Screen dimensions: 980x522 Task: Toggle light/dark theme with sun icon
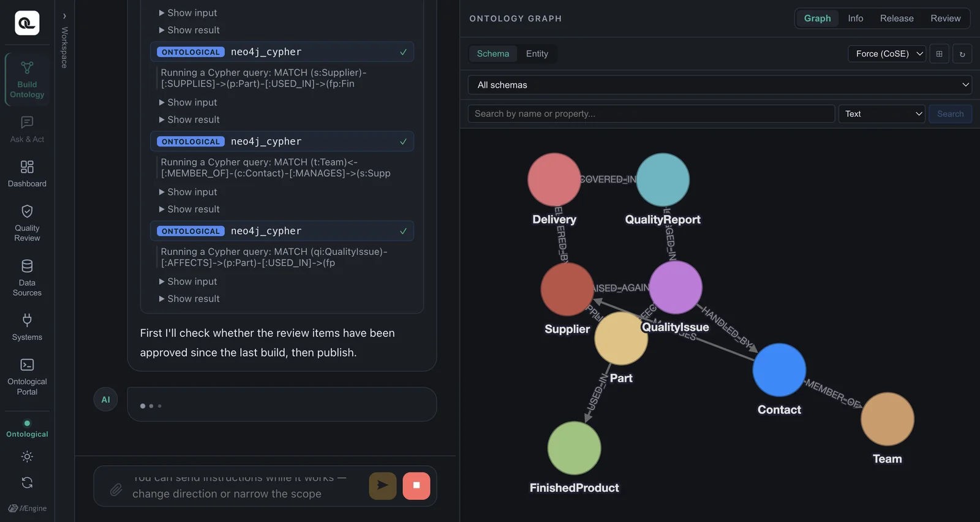click(x=27, y=456)
